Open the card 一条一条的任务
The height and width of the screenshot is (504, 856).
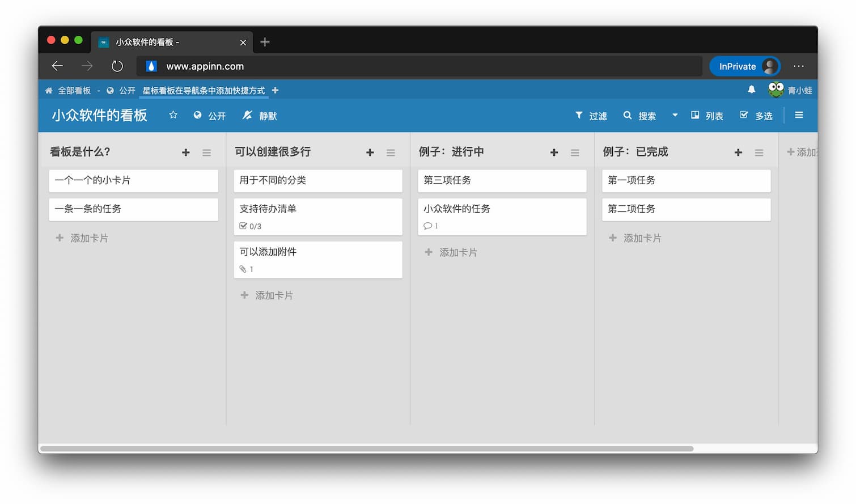[x=134, y=209]
